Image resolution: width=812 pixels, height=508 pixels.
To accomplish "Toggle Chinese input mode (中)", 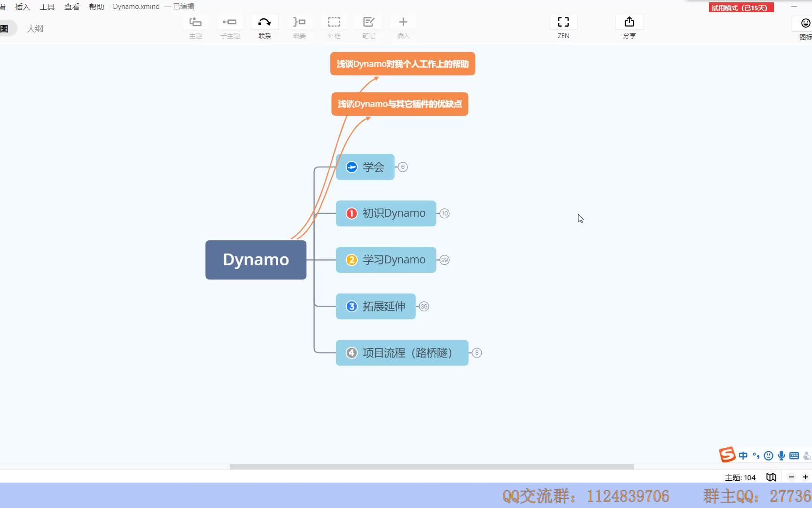I will click(x=743, y=455).
